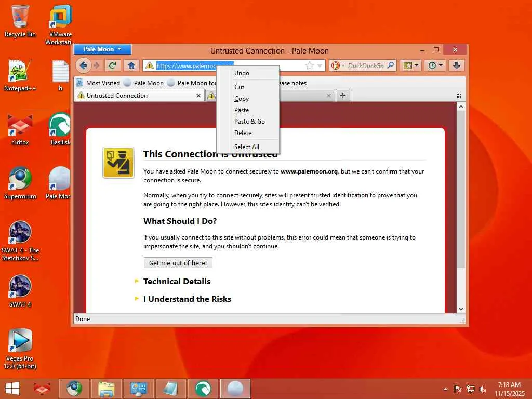This screenshot has width=532, height=399.
Task: Click the search magnifier icon
Action: tap(391, 65)
